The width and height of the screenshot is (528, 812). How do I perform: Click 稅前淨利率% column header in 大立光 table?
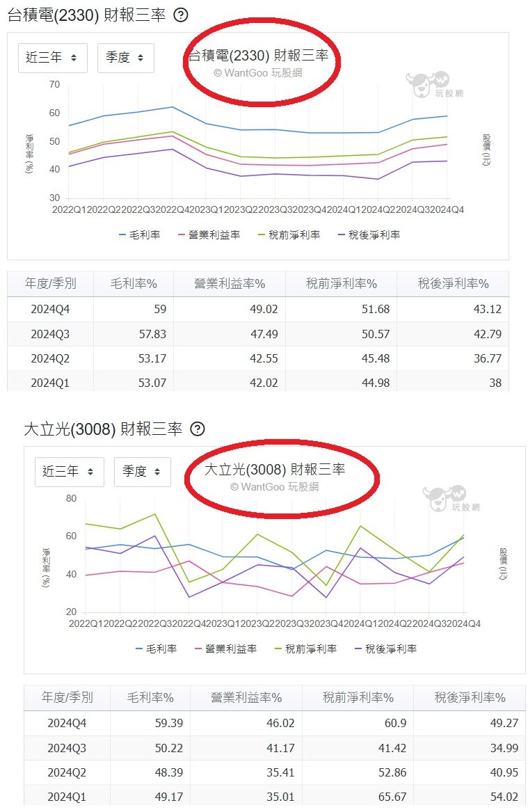click(358, 697)
